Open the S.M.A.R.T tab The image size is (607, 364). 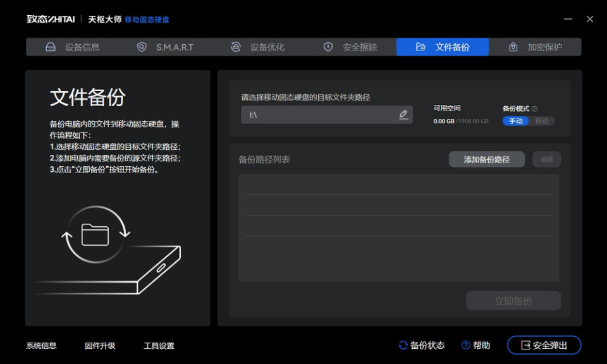pyautogui.click(x=165, y=47)
